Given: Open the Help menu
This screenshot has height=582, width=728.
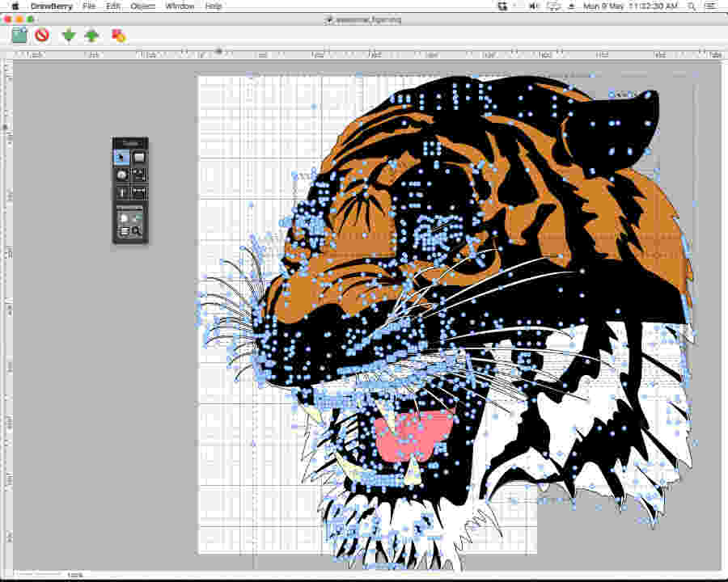Looking at the screenshot, I should pos(213,6).
